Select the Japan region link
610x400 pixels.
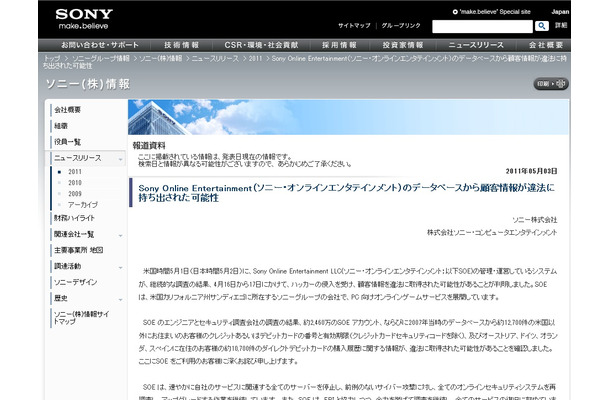560,12
